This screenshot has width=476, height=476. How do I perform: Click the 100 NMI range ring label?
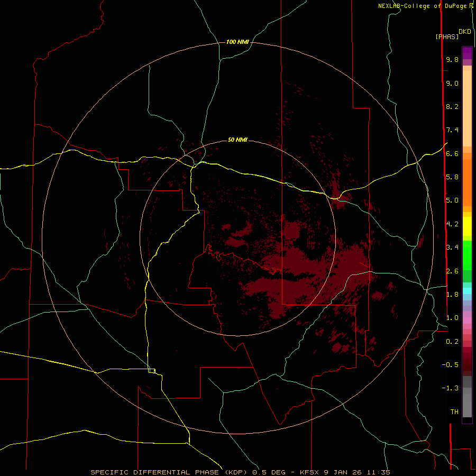[x=237, y=42]
